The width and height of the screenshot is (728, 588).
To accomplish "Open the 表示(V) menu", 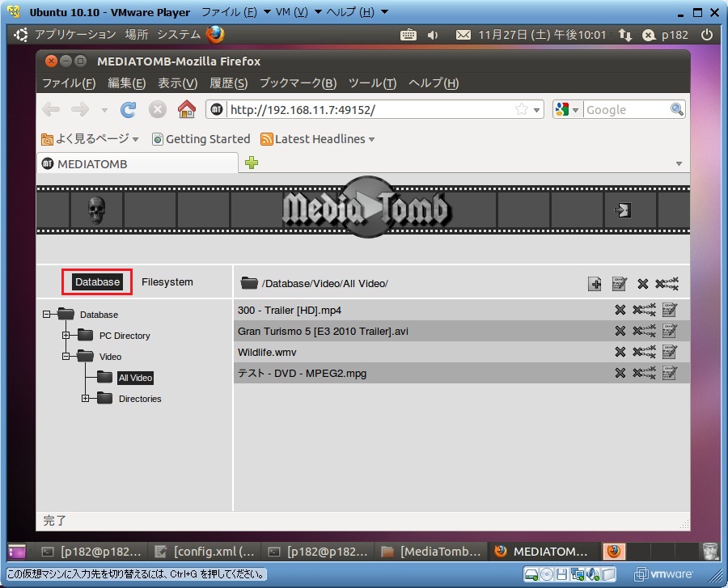I will [178, 83].
